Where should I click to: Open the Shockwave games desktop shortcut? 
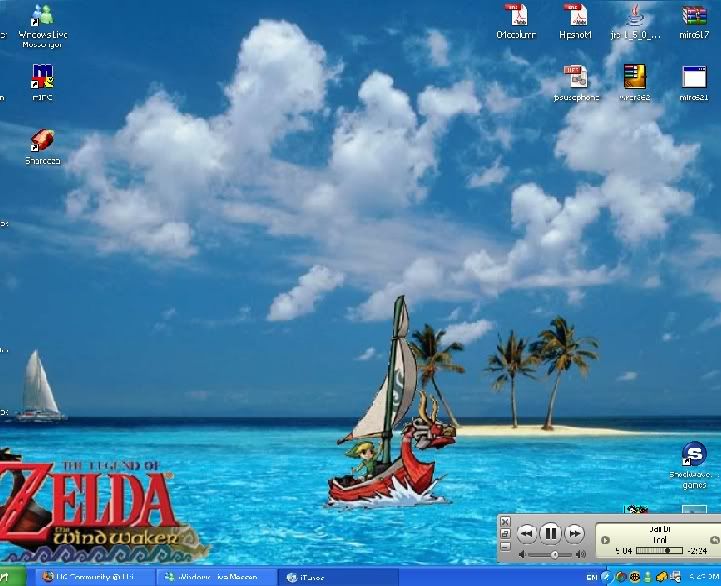point(694,465)
